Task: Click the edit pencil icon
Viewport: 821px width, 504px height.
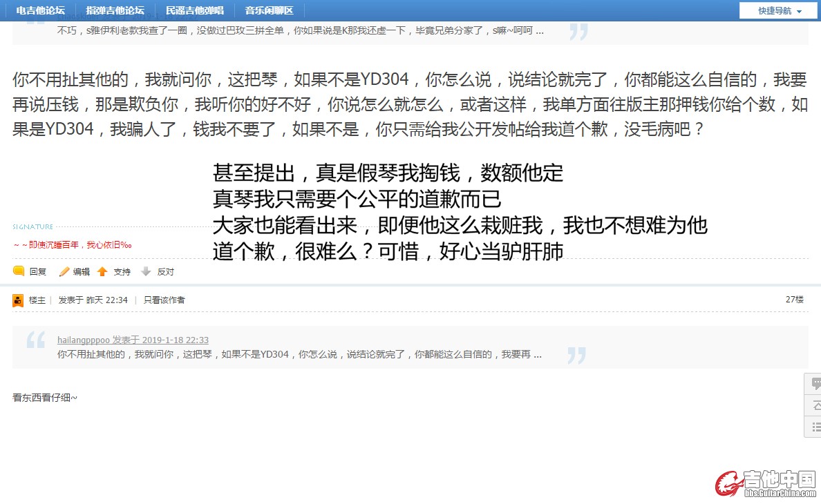Action: click(64, 271)
